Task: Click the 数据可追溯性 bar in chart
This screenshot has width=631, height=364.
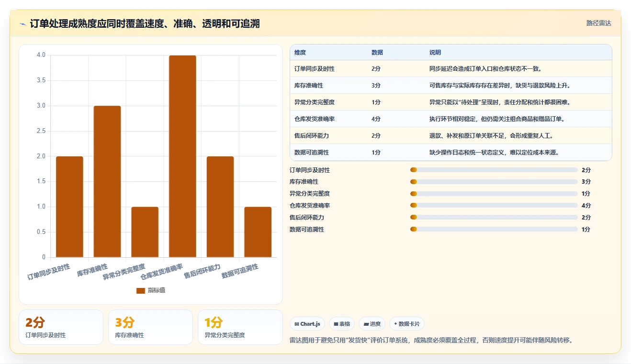Action: point(258,232)
